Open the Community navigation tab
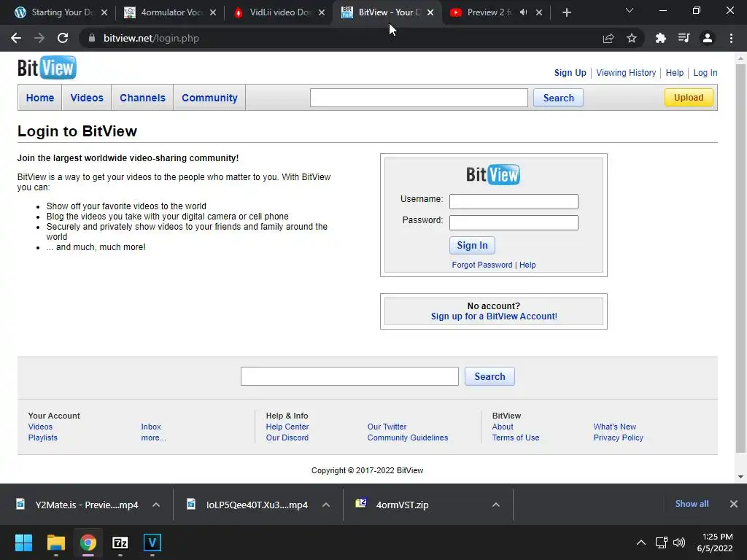 tap(209, 98)
